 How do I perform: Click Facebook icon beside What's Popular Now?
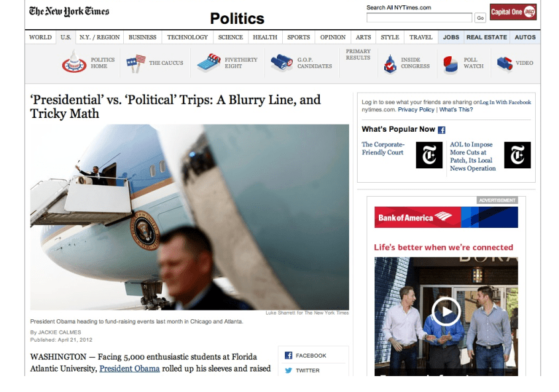[441, 130]
